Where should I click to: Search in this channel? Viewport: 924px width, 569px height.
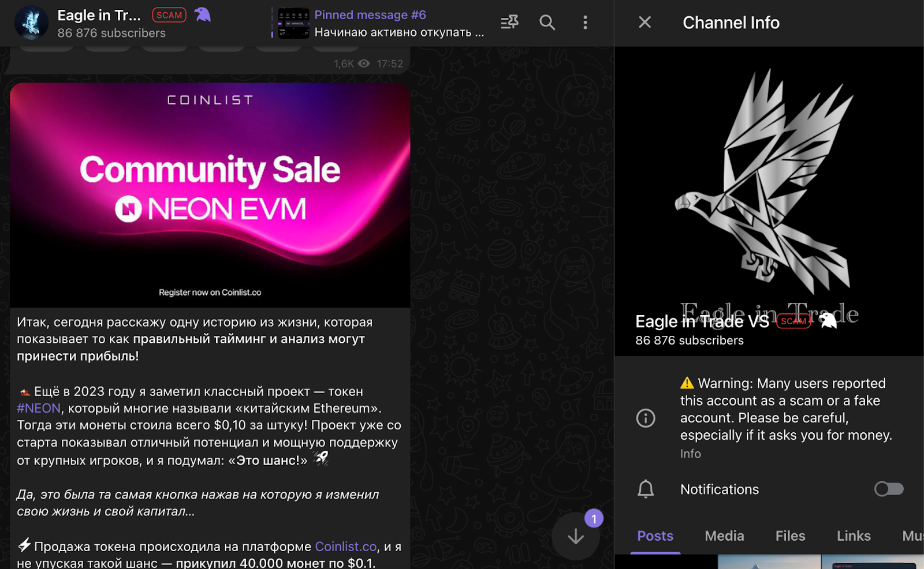547,23
